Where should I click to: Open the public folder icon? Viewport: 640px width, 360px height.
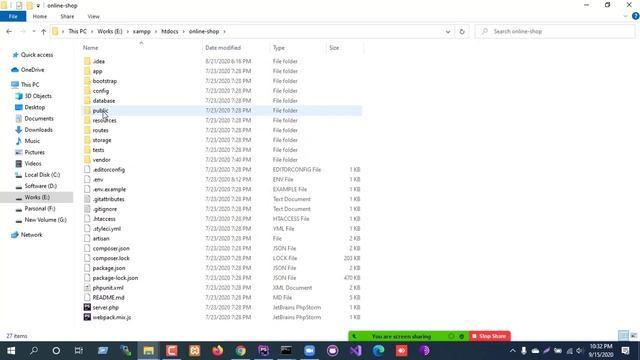87,110
